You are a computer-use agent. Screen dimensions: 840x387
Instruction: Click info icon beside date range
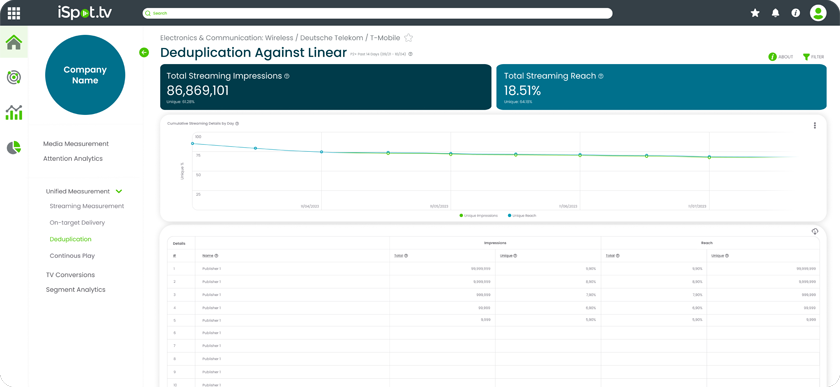(410, 54)
